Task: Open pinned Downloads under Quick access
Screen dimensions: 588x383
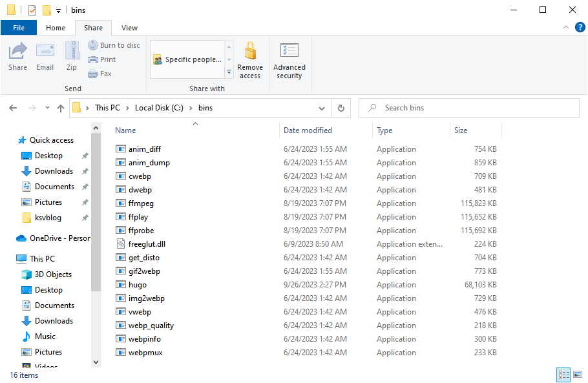Action: coord(54,171)
